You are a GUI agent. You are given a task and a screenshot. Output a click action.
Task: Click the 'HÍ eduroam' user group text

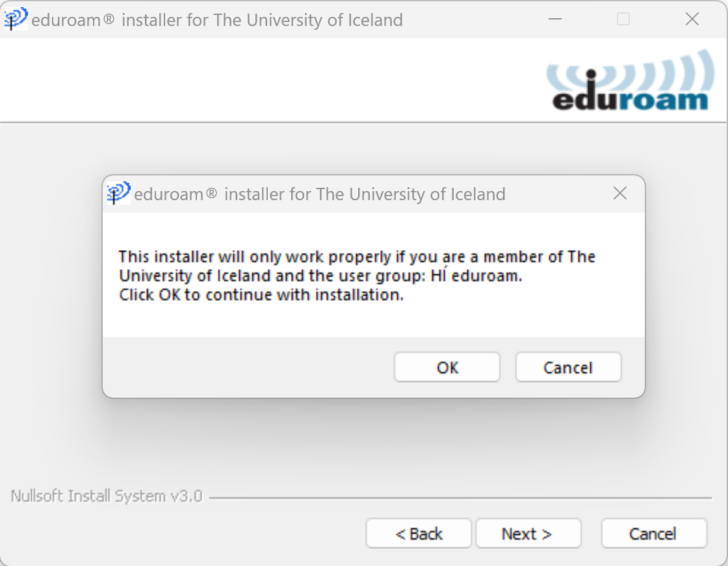[x=476, y=275]
